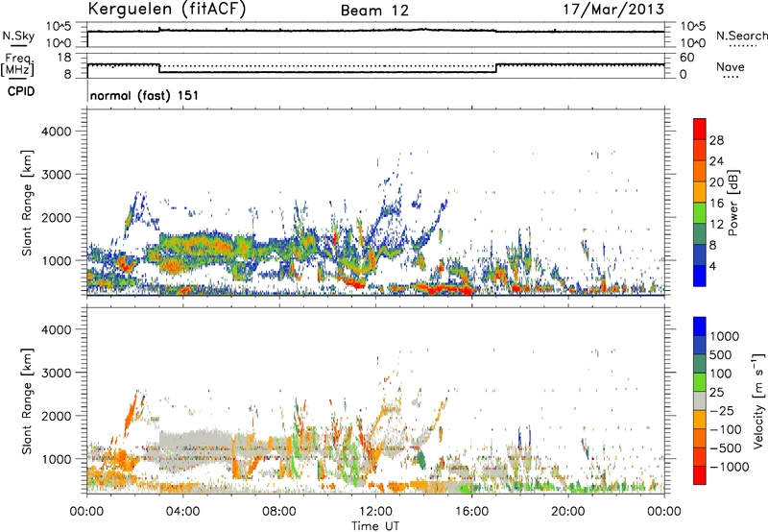Click the "Power [dB]" color bar title
The width and height of the screenshot is (768, 532).
click(732, 203)
